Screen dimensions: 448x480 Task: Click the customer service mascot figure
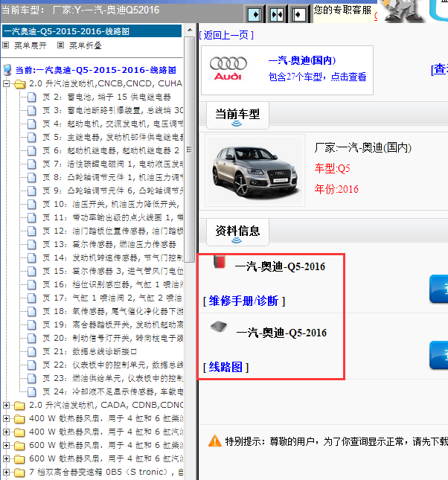coord(402,11)
